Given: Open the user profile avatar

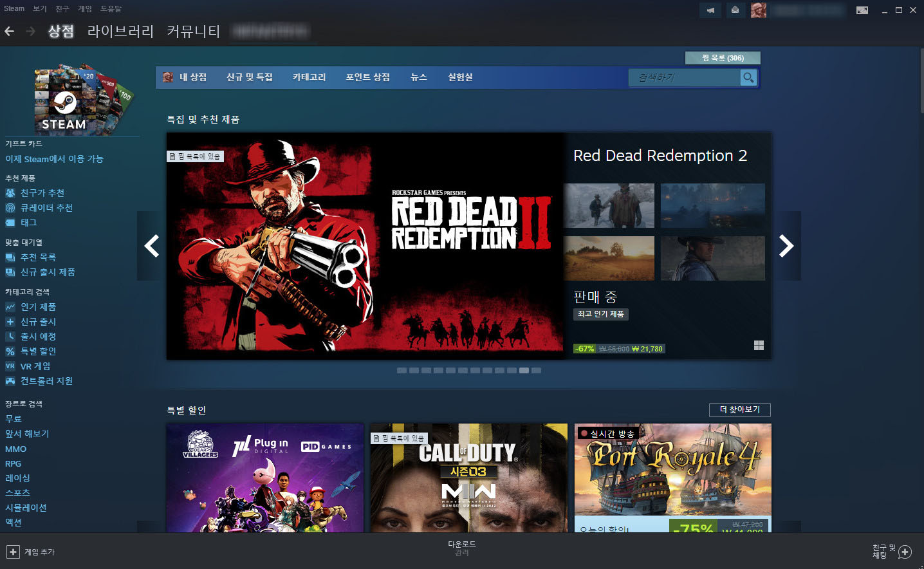Looking at the screenshot, I should (x=759, y=10).
